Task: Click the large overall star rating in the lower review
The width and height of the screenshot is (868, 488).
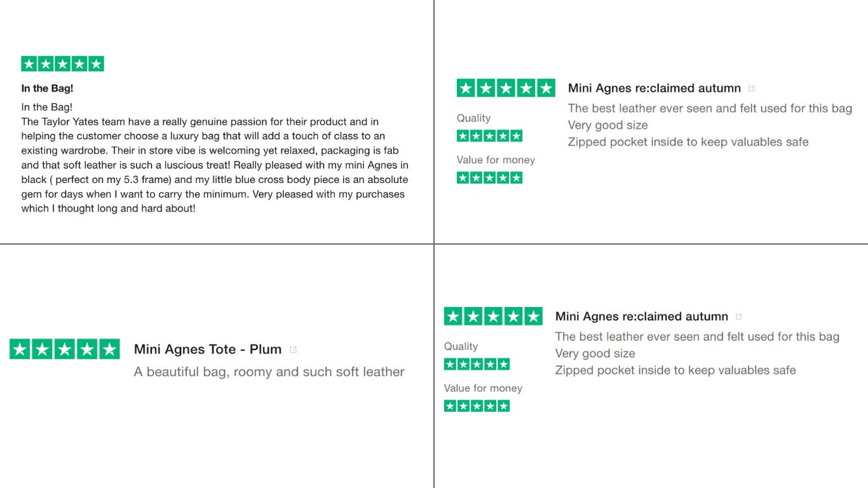Action: point(493,316)
